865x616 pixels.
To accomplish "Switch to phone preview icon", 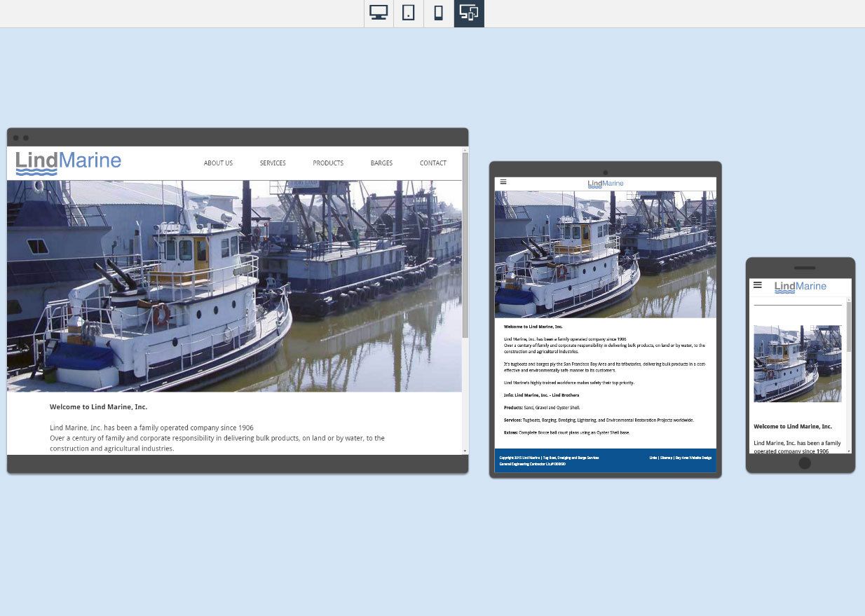I will [439, 13].
